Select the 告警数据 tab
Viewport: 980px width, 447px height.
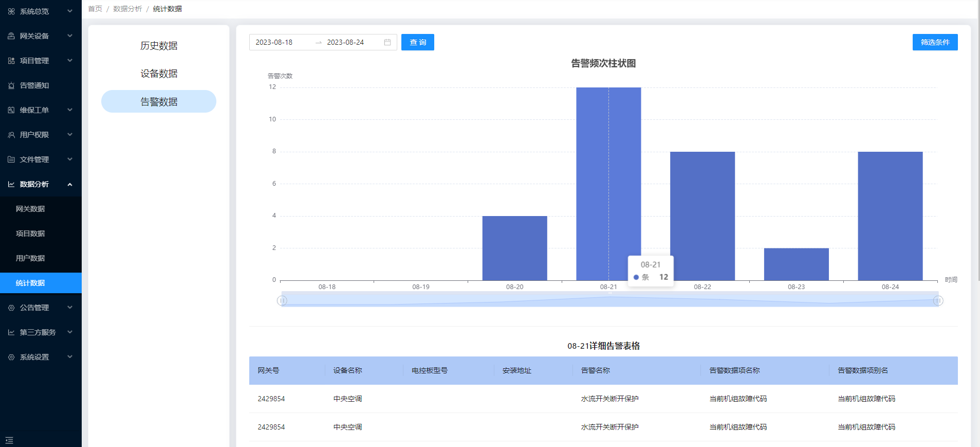pos(159,101)
